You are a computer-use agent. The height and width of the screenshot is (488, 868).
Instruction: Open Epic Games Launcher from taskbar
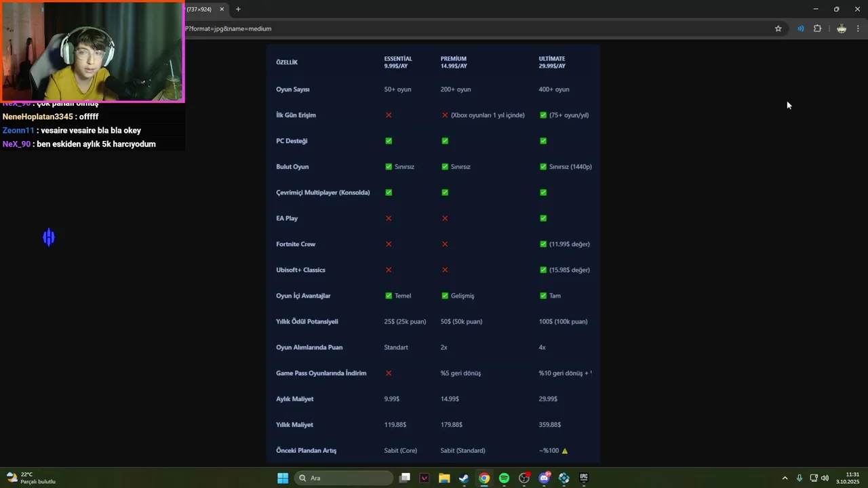click(x=584, y=478)
